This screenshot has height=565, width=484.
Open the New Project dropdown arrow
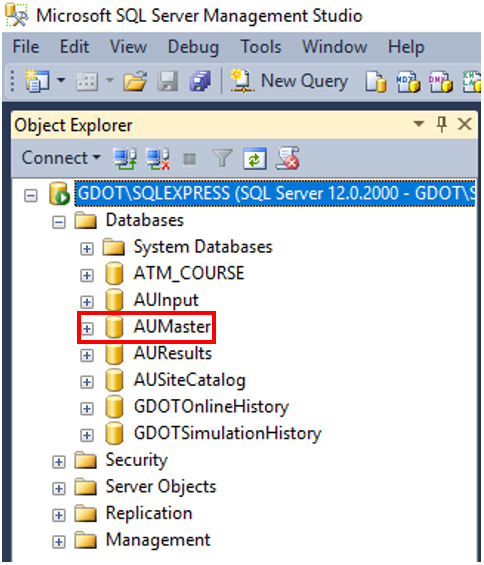[x=61, y=80]
